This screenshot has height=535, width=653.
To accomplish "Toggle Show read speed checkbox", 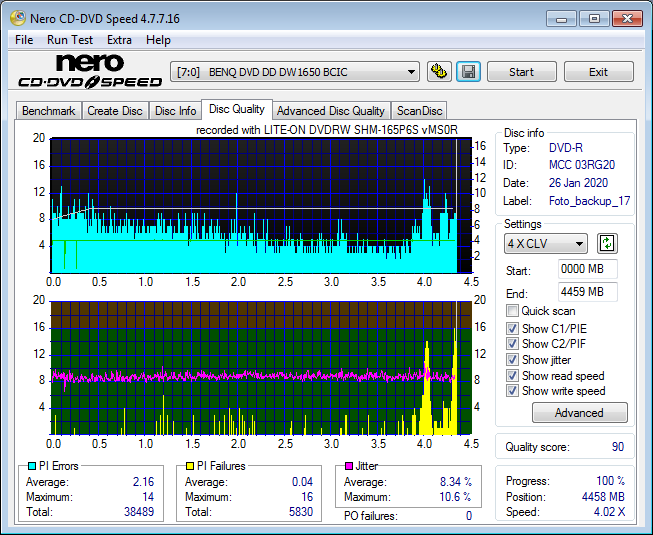I will (x=512, y=376).
